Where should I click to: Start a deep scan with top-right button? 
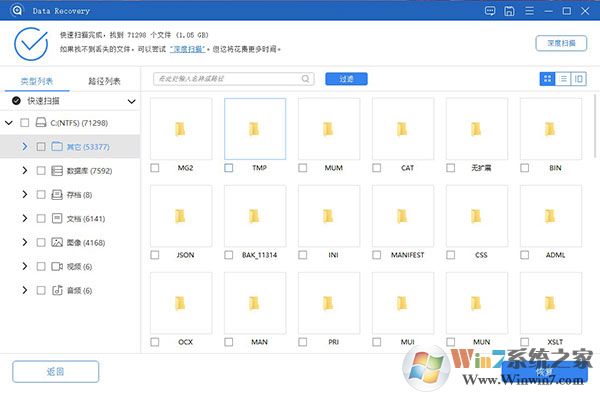[561, 43]
